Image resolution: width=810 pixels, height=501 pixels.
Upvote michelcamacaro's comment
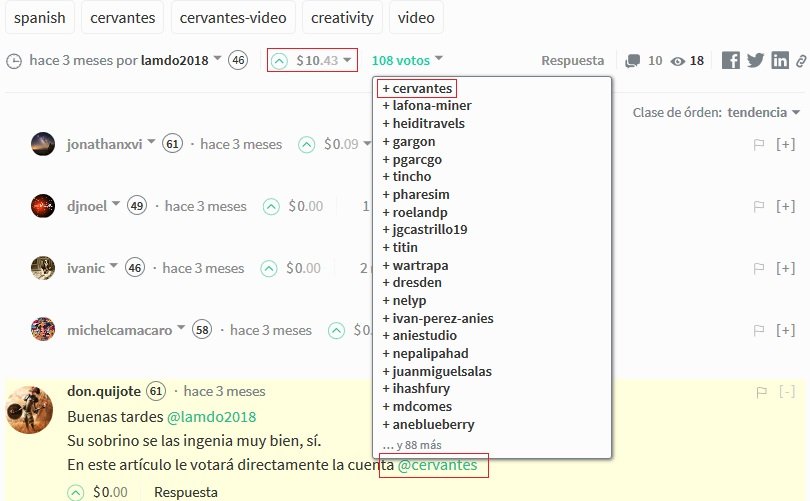pyautogui.click(x=336, y=331)
